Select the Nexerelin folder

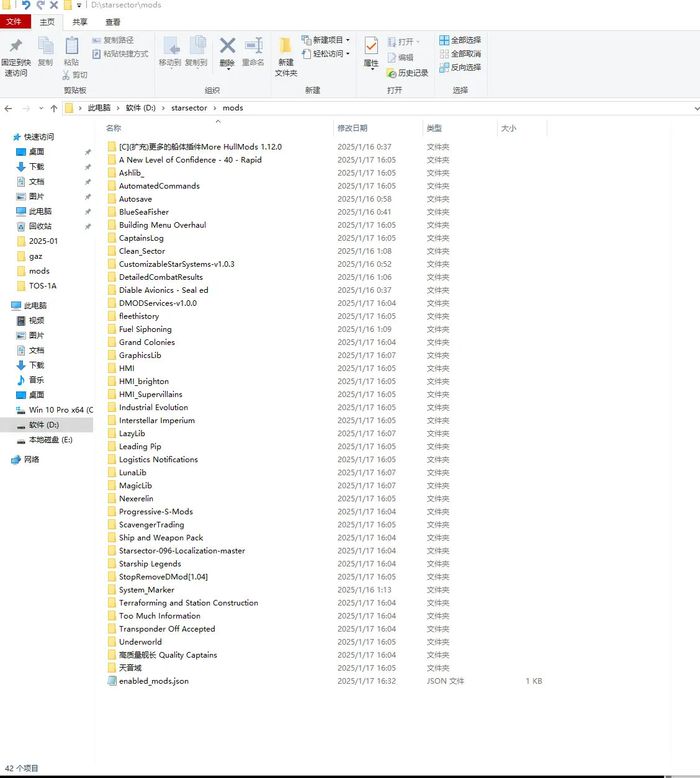point(136,499)
